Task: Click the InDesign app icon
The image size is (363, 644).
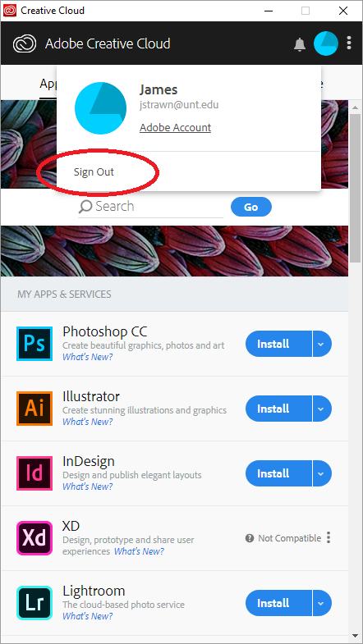Action: tap(34, 473)
